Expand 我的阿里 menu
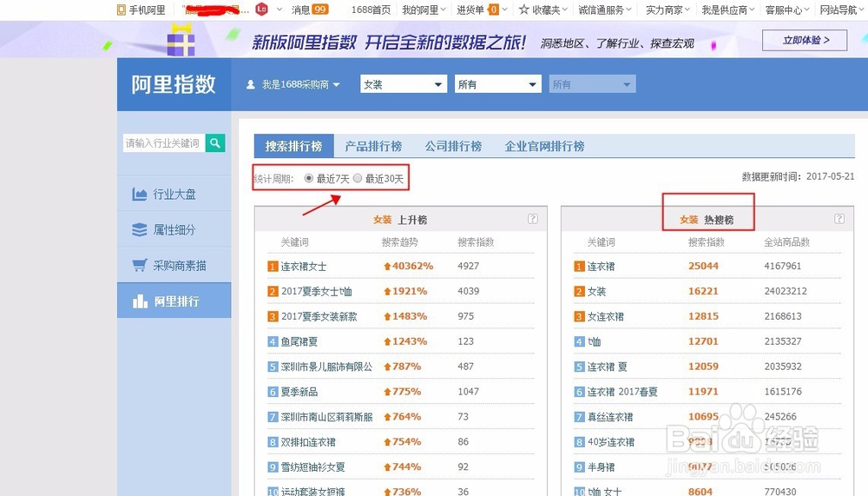The width and height of the screenshot is (868, 496). (x=424, y=10)
